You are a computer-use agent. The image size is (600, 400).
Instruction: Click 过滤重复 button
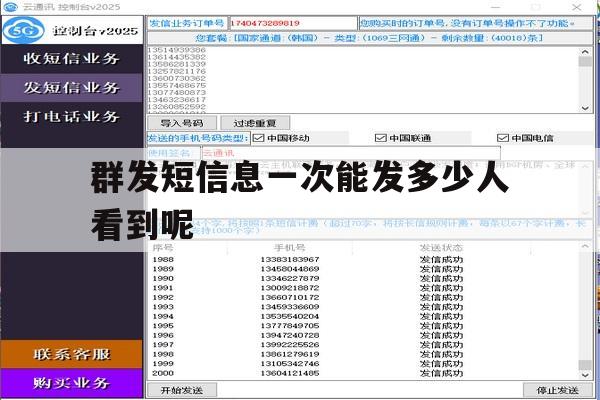point(255,123)
